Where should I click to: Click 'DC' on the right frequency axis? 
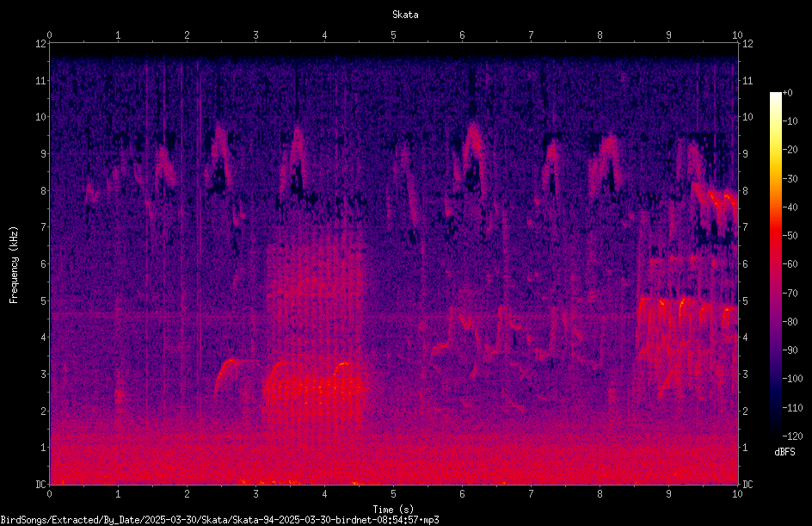point(747,484)
